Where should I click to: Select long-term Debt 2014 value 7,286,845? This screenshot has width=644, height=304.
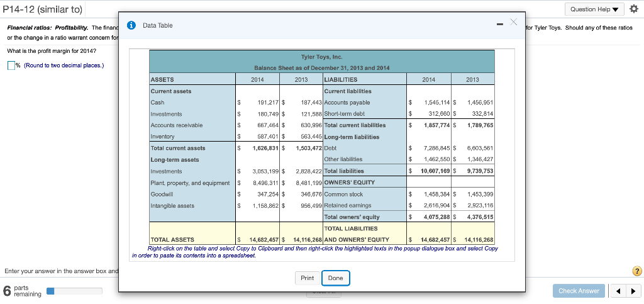pos(438,148)
